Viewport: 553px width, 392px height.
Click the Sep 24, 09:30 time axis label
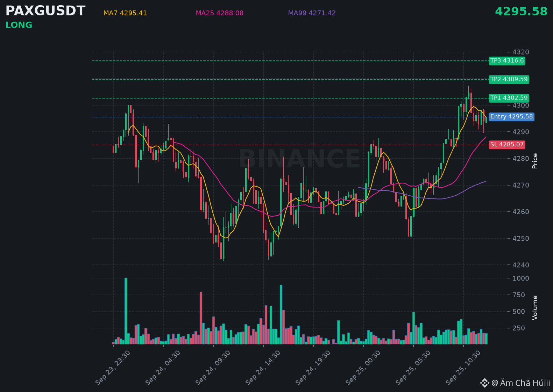pyautogui.click(x=213, y=368)
